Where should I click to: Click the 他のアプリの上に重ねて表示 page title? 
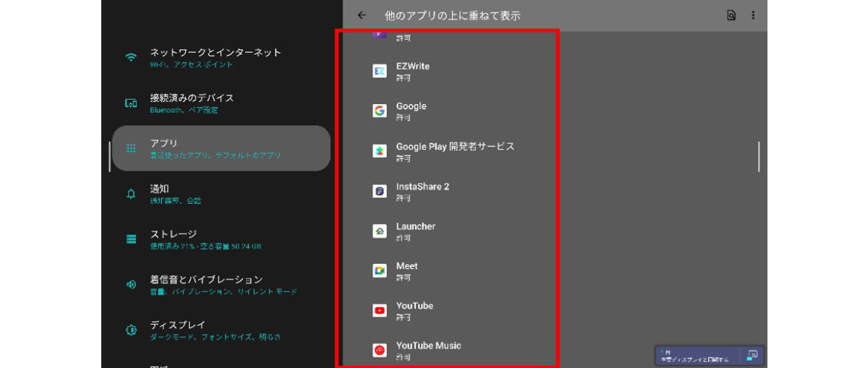[453, 15]
